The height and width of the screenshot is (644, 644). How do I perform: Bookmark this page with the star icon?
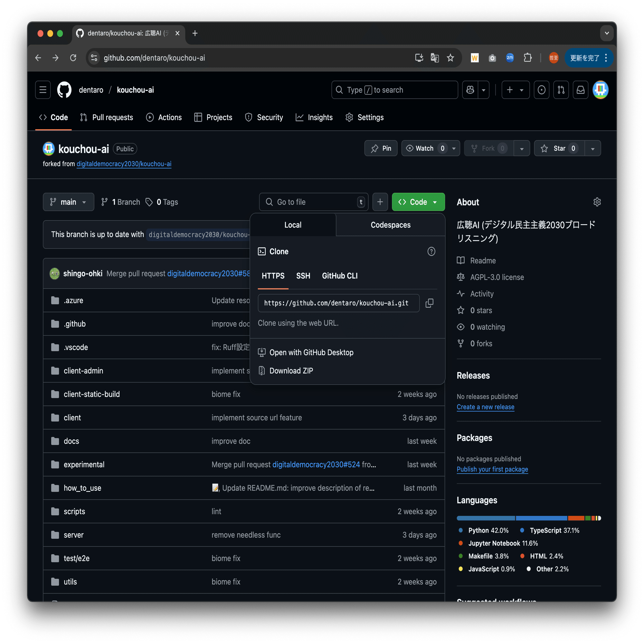click(x=450, y=58)
